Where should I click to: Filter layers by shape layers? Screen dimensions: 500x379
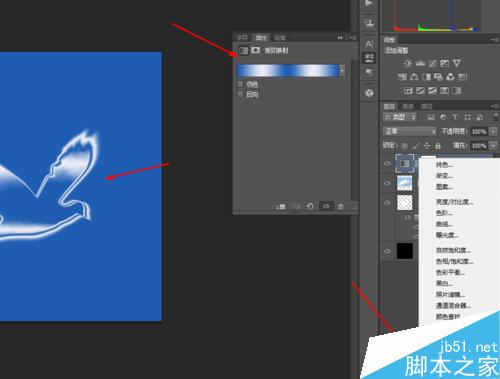467,117
